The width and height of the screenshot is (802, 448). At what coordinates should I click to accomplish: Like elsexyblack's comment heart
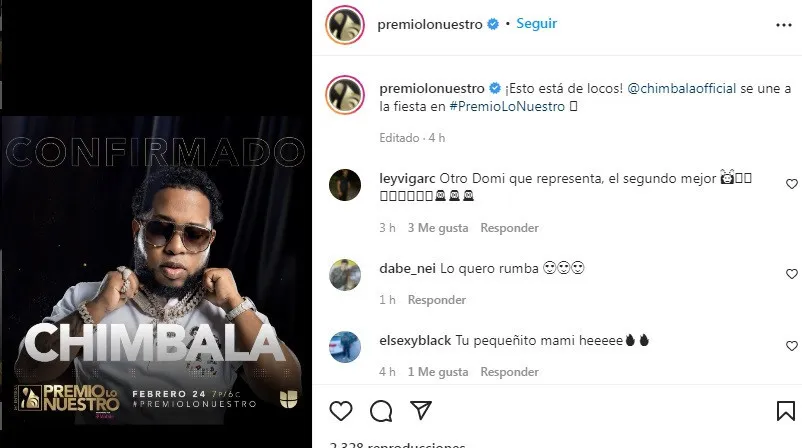pos(791,346)
